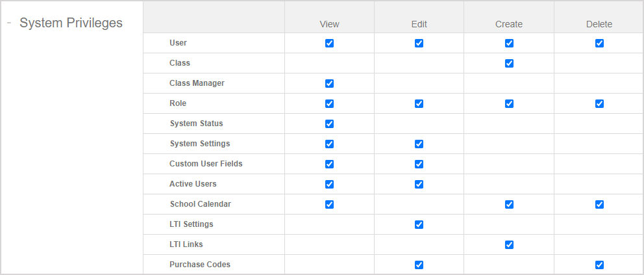Disable Delete privilege for User
This screenshot has width=644, height=275.
599,44
